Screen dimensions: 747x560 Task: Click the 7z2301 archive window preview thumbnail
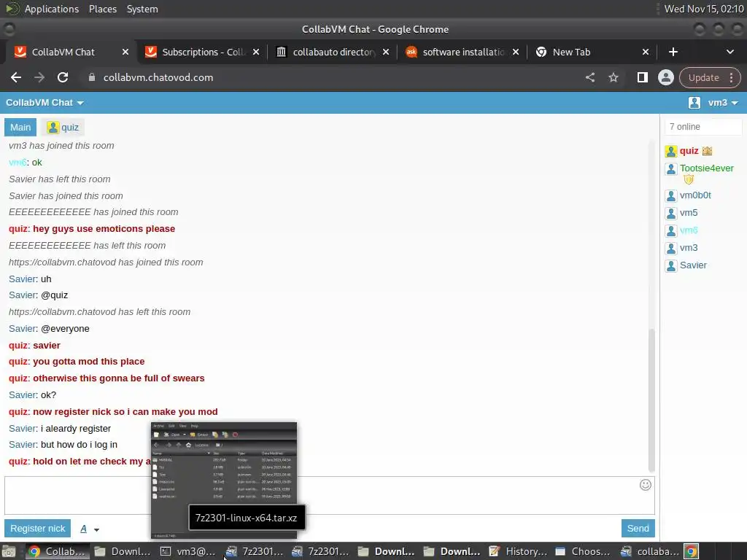[224, 481]
